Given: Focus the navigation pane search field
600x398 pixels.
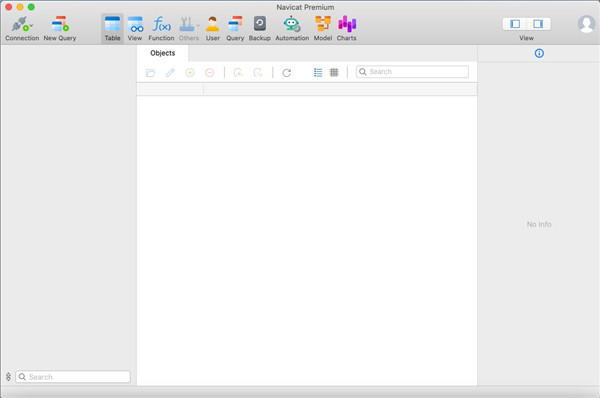Looking at the screenshot, I should (73, 377).
